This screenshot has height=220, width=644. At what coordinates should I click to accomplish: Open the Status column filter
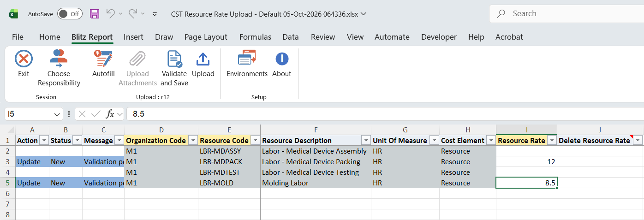[x=78, y=140]
